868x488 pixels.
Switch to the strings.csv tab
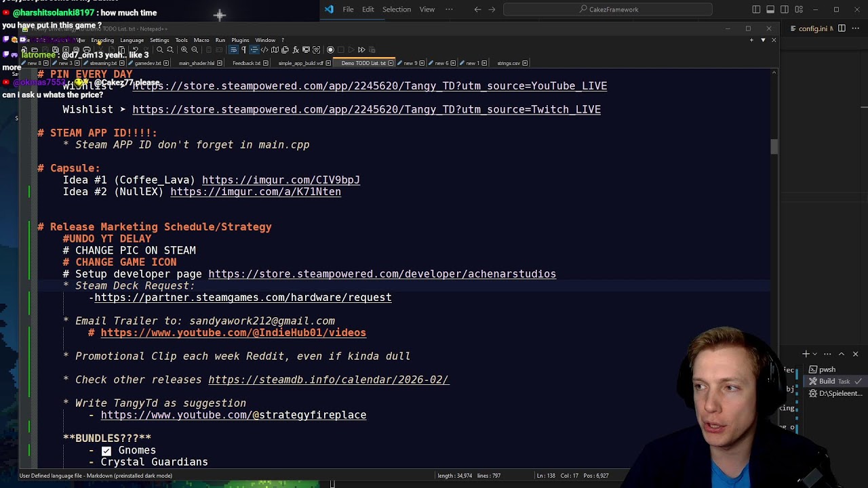[x=509, y=63]
